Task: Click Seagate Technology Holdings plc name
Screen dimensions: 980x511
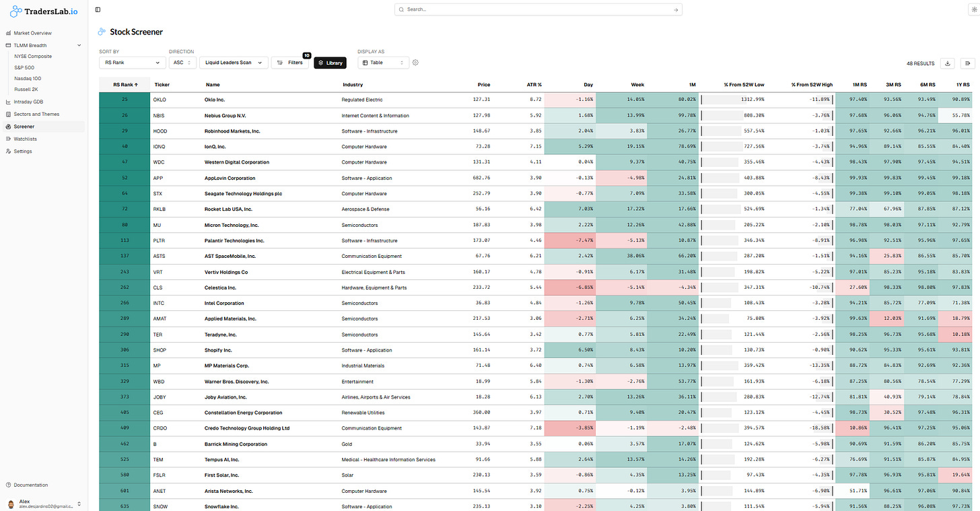Action: [243, 193]
